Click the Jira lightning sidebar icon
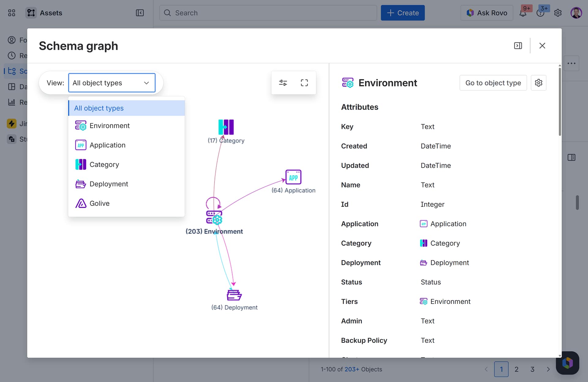Image resolution: width=588 pixels, height=382 pixels. pos(12,123)
